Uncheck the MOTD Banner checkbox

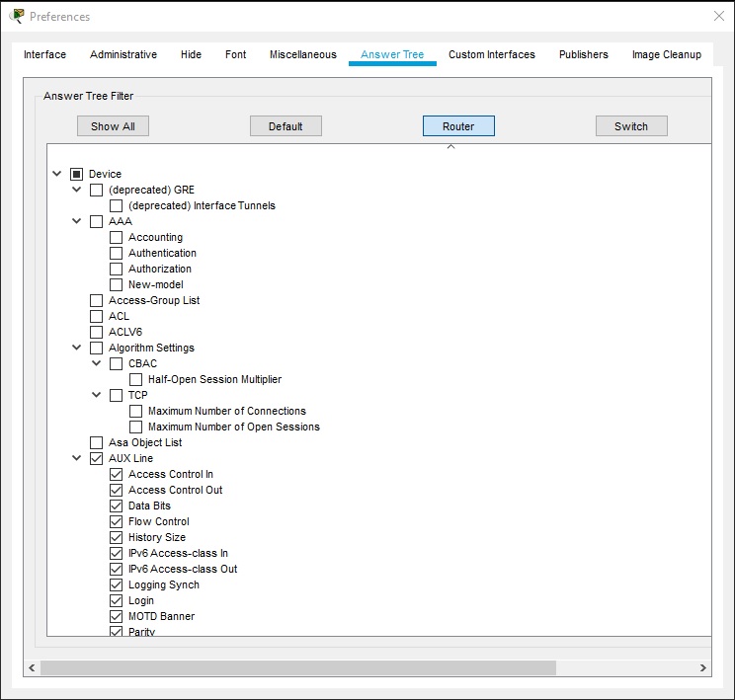116,616
